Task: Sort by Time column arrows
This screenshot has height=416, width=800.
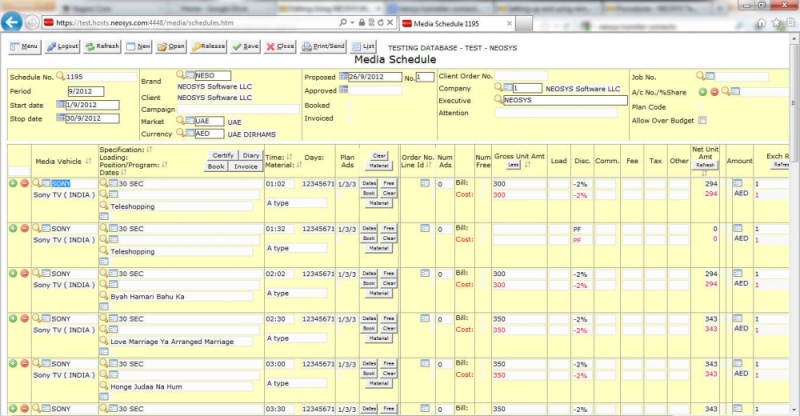Action: pos(289,157)
